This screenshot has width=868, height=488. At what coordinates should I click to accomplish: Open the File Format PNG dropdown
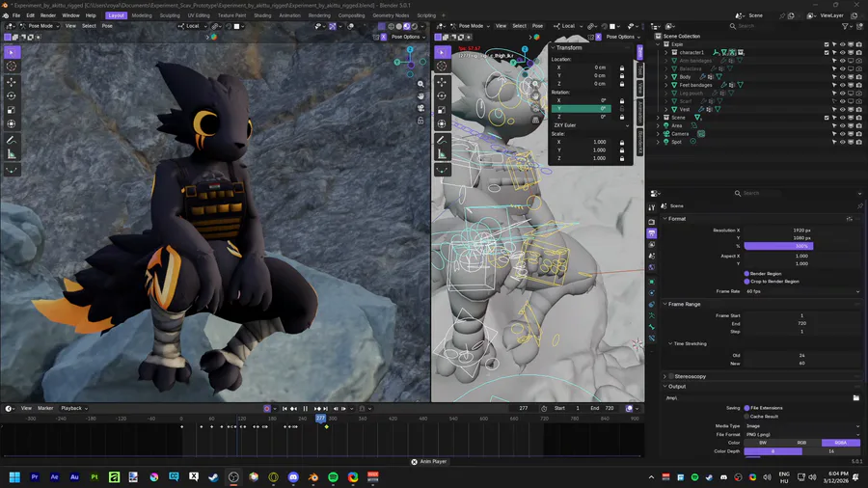(802, 435)
